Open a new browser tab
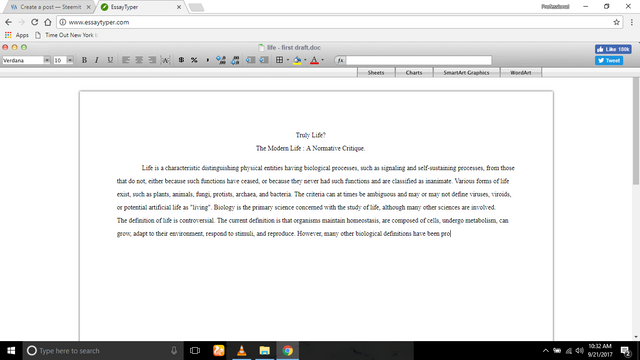Viewport: 640px width, 360px height. point(196,7)
